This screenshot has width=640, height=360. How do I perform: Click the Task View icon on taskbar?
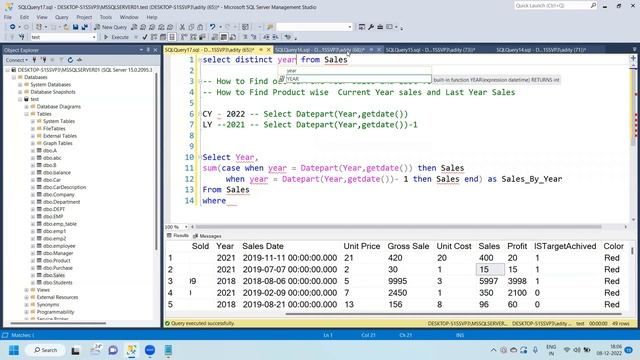(x=76, y=350)
